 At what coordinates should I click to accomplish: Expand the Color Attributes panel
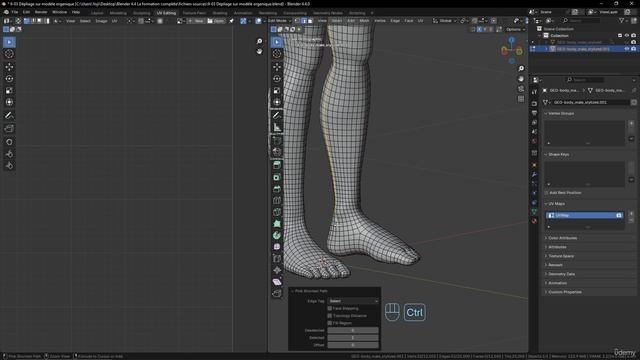[562, 238]
